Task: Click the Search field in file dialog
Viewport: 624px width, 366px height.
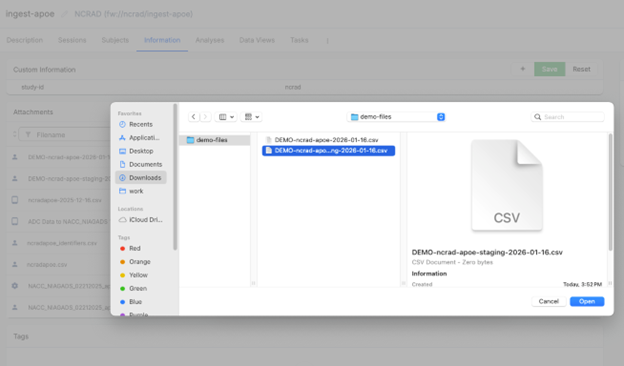Action: (x=567, y=117)
